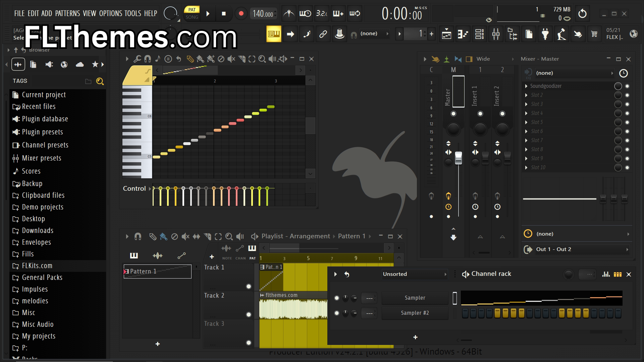Open the plugin picker plug icon
The height and width of the screenshot is (362, 644).
[x=545, y=34]
